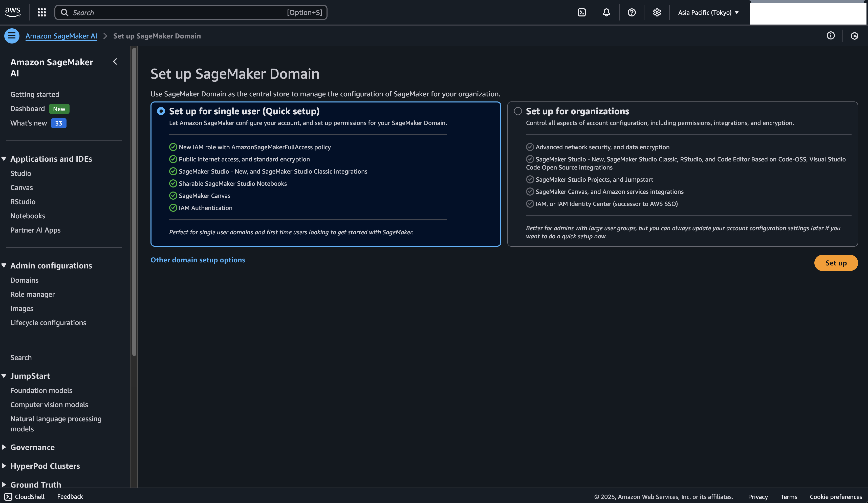Image resolution: width=868 pixels, height=503 pixels.
Task: Open RStudio in sidebar
Action: [x=23, y=202]
